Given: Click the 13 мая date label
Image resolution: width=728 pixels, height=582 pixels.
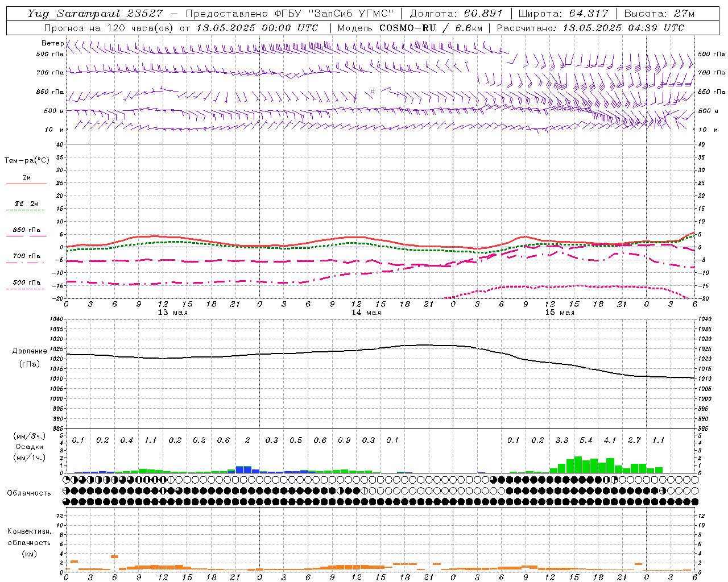Looking at the screenshot, I should [x=173, y=313].
